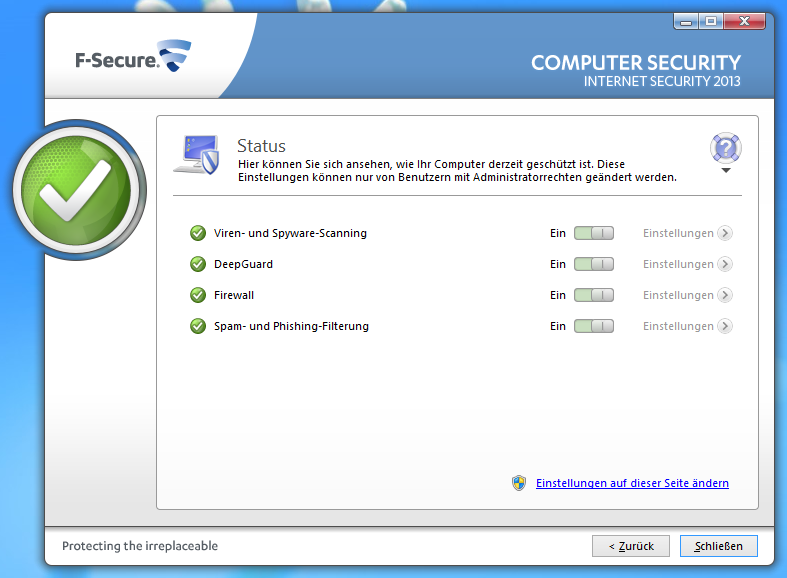787x578 pixels.
Task: Click the Schließen button
Action: click(719, 546)
